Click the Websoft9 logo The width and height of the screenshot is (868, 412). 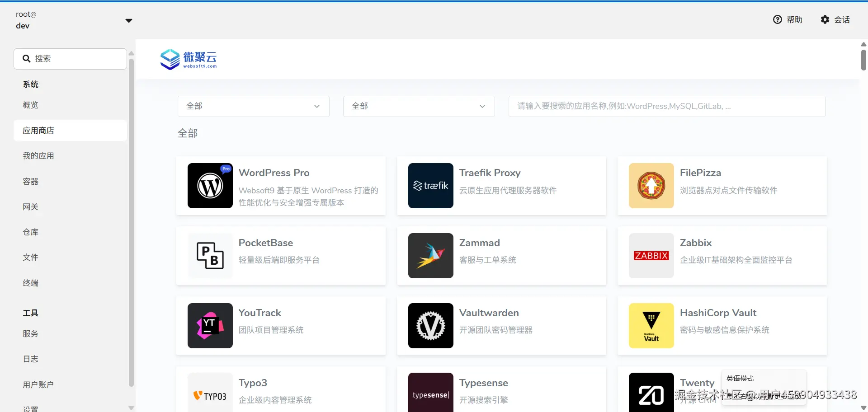click(x=189, y=59)
